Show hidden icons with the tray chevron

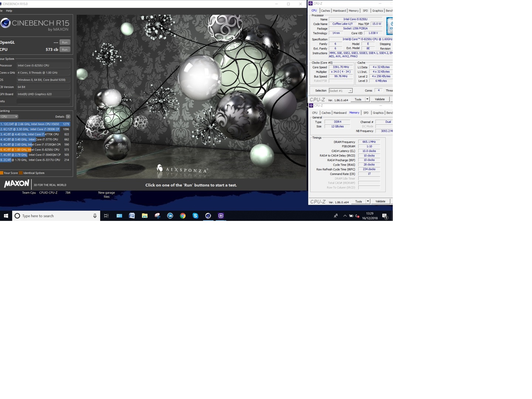click(345, 216)
